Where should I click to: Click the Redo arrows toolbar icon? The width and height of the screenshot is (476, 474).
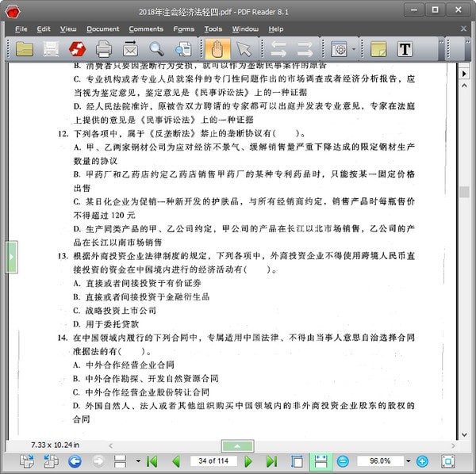[305, 49]
